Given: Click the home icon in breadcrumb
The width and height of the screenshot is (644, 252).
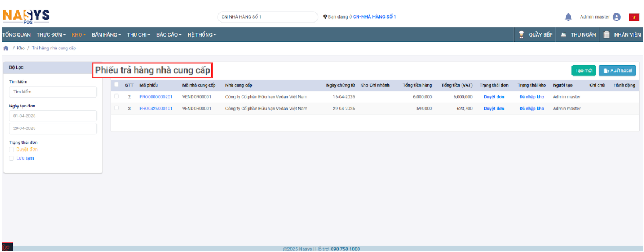Looking at the screenshot, I should (6, 48).
